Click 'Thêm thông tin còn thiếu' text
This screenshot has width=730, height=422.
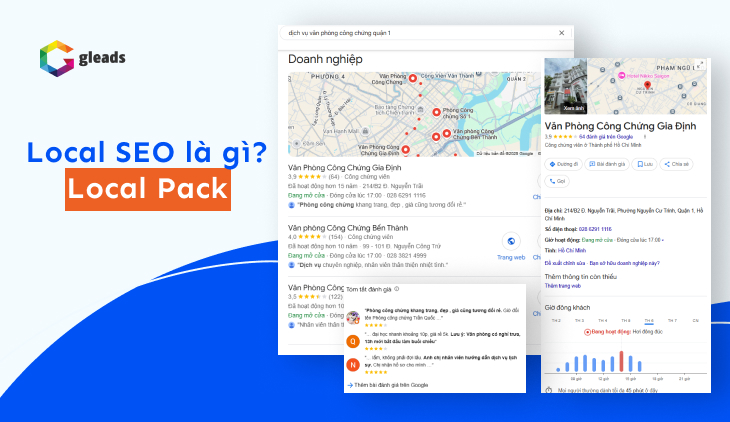tap(581, 277)
